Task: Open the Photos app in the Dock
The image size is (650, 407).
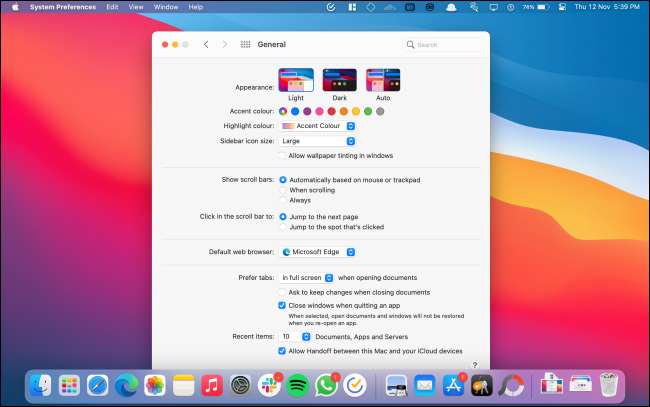Action: [x=155, y=385]
